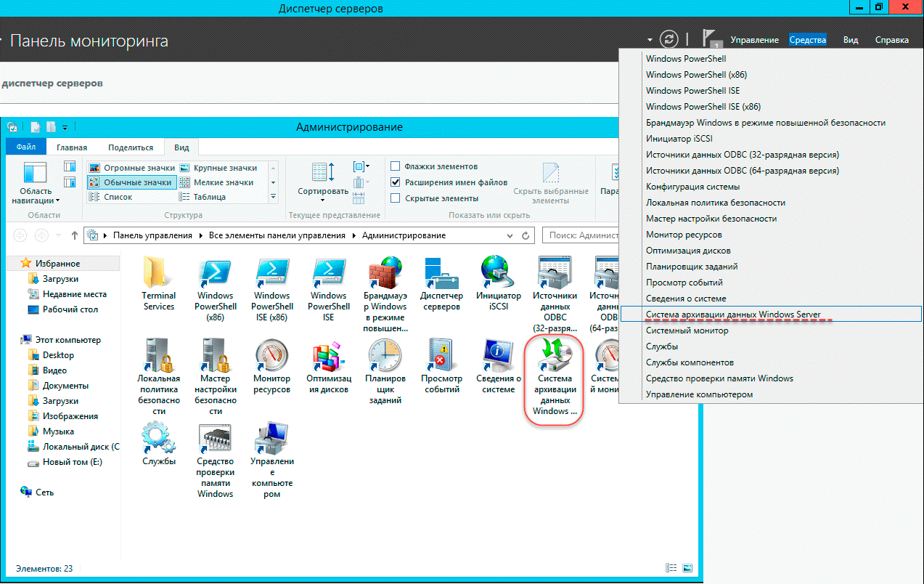Open Windows PowerShell ISE (x86) icon in Администрирование
Viewport: 924px width, 584px height.
click(x=271, y=272)
